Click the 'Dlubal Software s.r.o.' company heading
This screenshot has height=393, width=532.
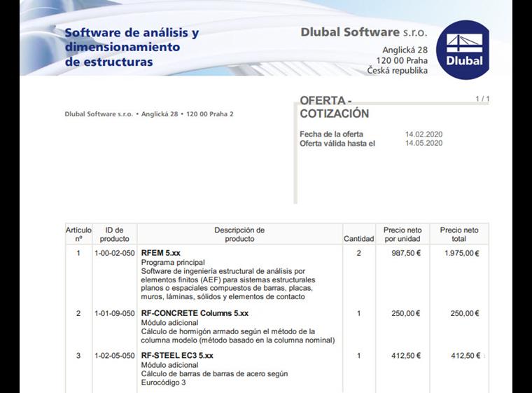click(364, 32)
